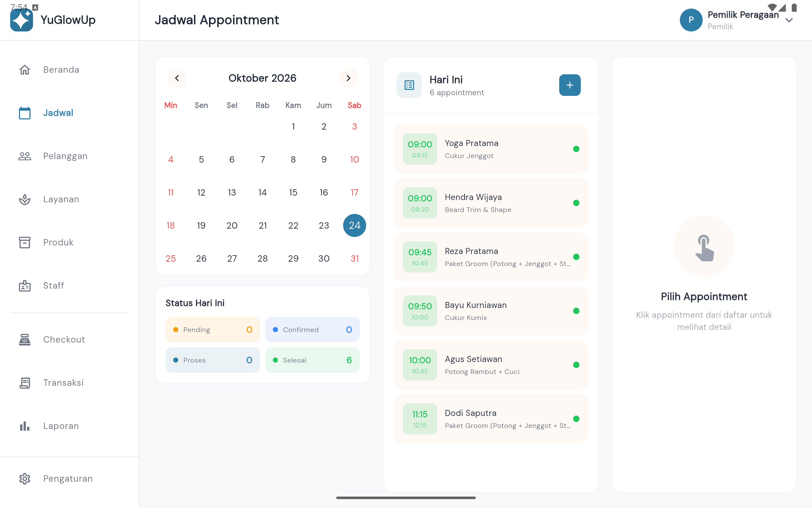Click Oktober 2026 month title

tap(262, 78)
